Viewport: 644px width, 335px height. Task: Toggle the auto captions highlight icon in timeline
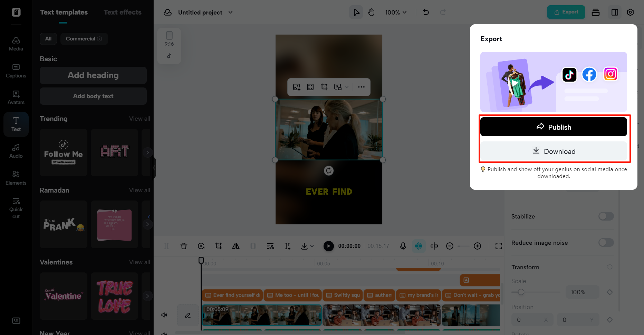pyautogui.click(x=419, y=246)
